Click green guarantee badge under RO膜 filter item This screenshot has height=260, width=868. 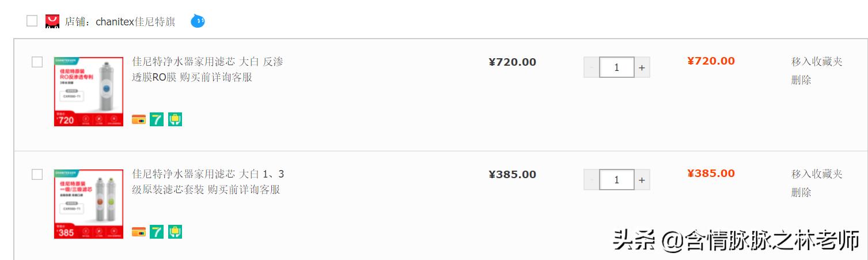pyautogui.click(x=175, y=119)
